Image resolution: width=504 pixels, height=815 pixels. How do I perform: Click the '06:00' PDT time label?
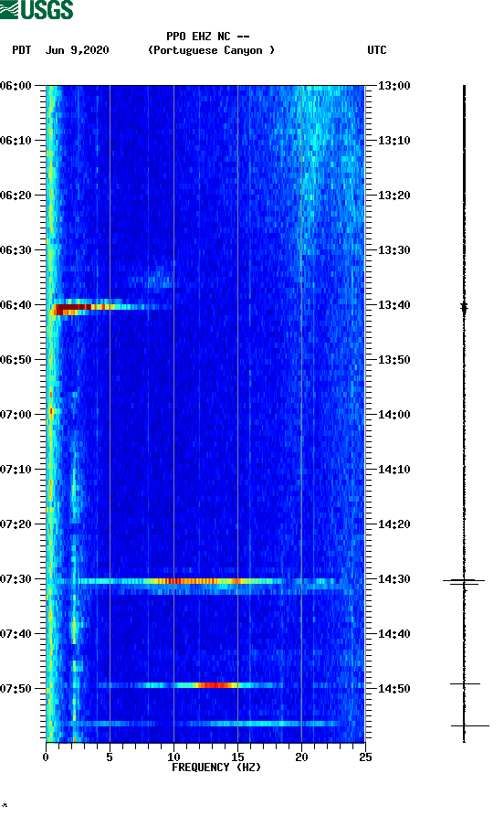pos(16,86)
